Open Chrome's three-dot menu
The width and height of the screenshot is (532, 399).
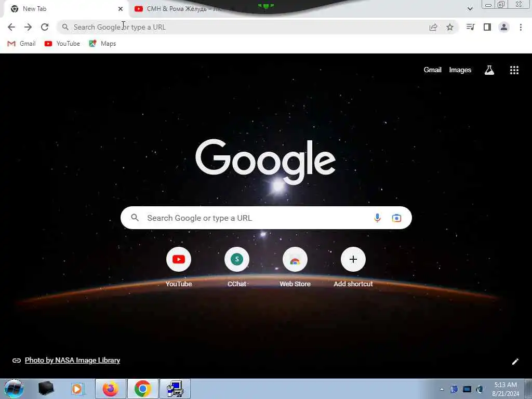[x=521, y=27]
